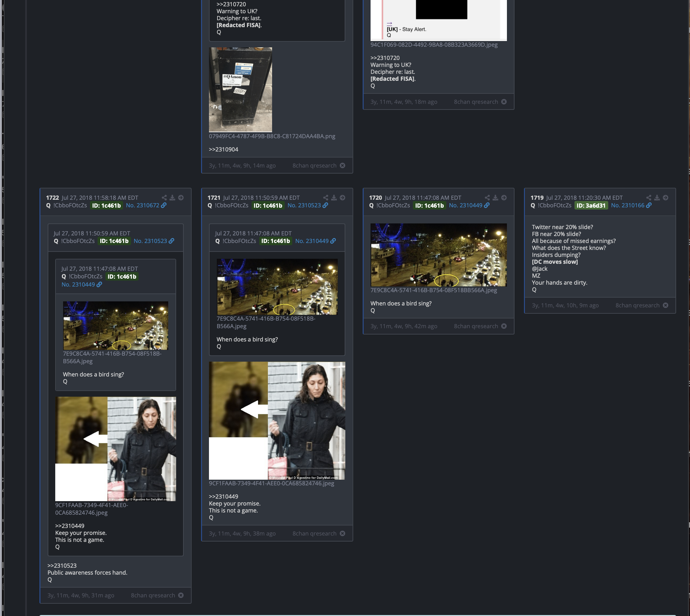The width and height of the screenshot is (690, 616).
Task: Click '8chan qresearch' in post 1719 footer
Action: [x=638, y=305]
